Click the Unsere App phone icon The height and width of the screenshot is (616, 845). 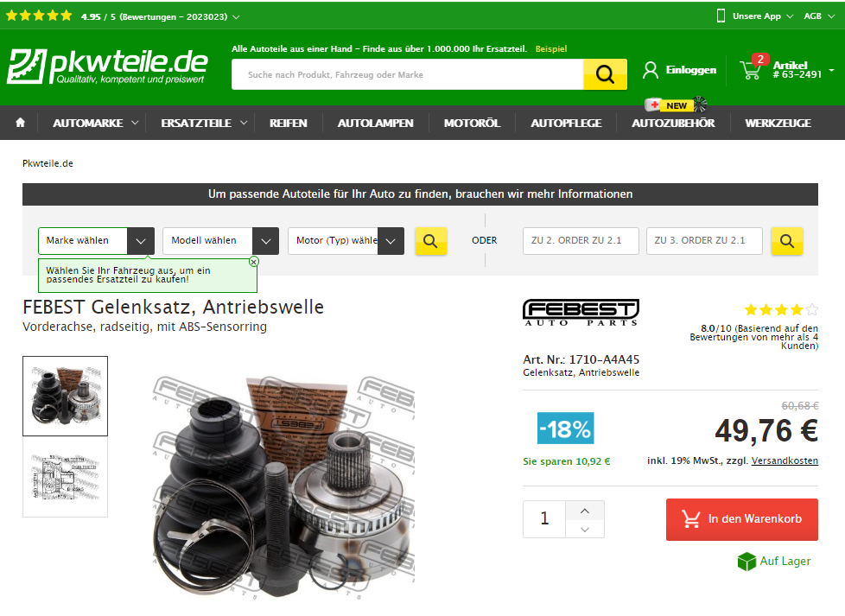point(721,16)
